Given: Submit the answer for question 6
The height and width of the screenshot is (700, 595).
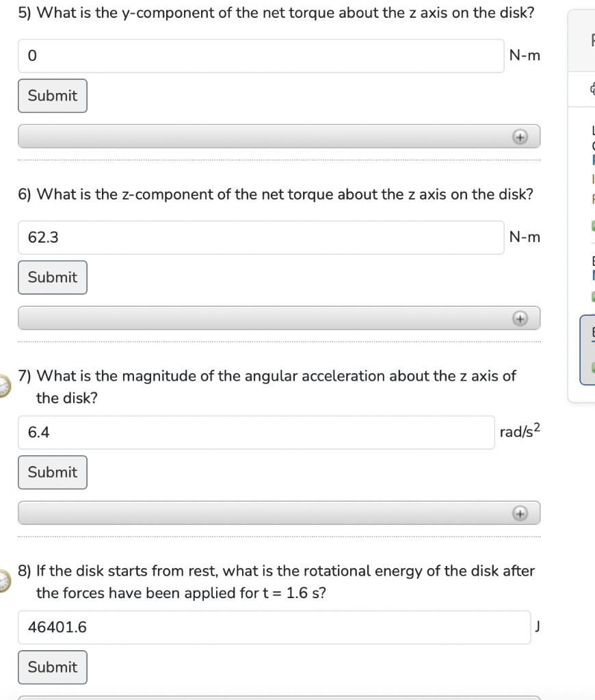Looking at the screenshot, I should pyautogui.click(x=52, y=278).
